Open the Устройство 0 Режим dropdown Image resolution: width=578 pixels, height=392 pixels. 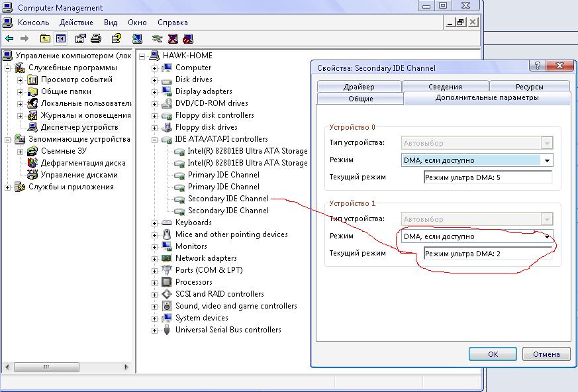(546, 160)
